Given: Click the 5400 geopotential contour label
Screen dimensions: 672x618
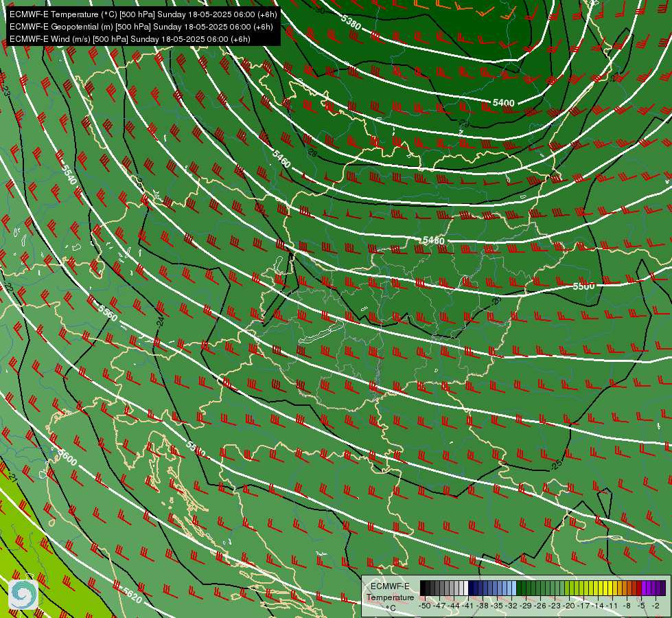Looking at the screenshot, I should [x=503, y=102].
